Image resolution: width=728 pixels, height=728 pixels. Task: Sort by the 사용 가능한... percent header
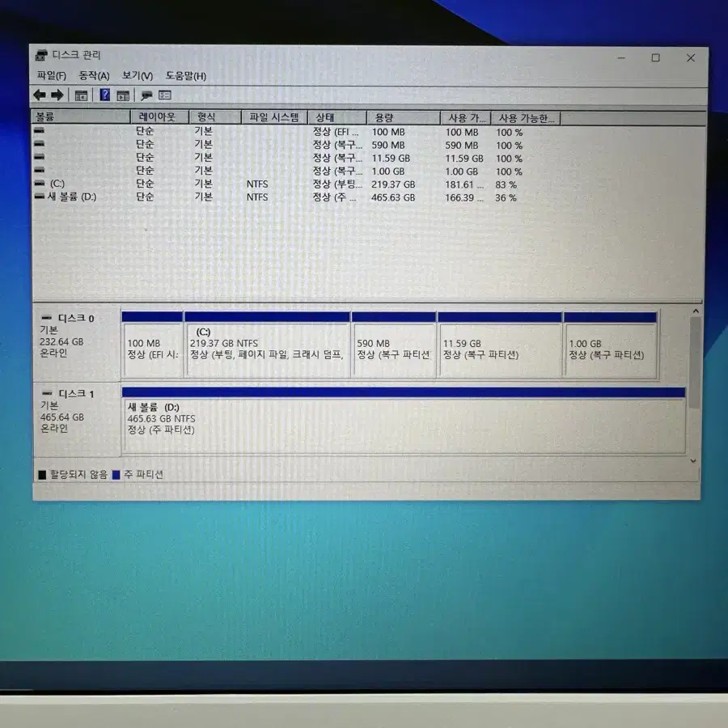pyautogui.click(x=526, y=118)
